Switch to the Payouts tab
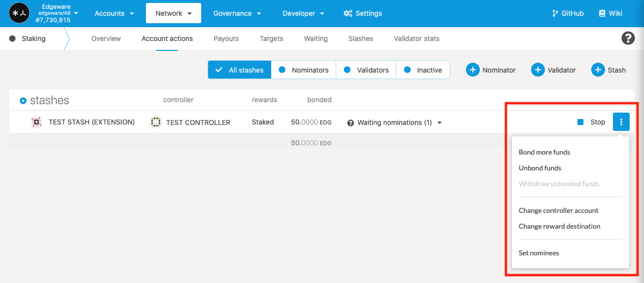 click(226, 39)
